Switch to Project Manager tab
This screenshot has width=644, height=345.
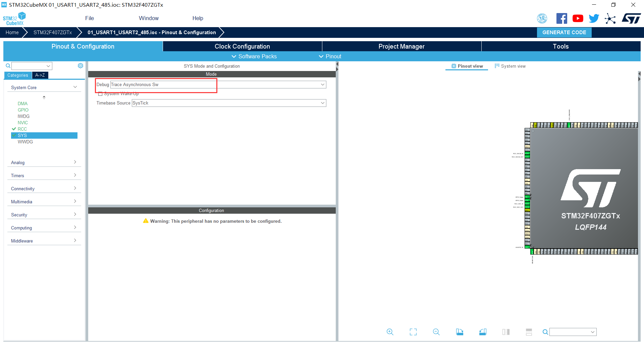(x=401, y=46)
